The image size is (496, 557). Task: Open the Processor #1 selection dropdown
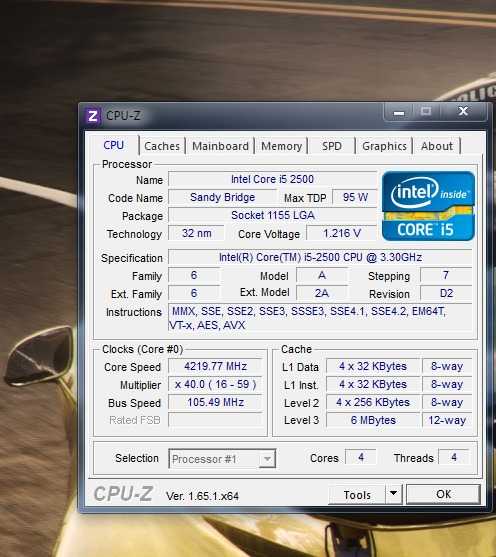pos(222,459)
